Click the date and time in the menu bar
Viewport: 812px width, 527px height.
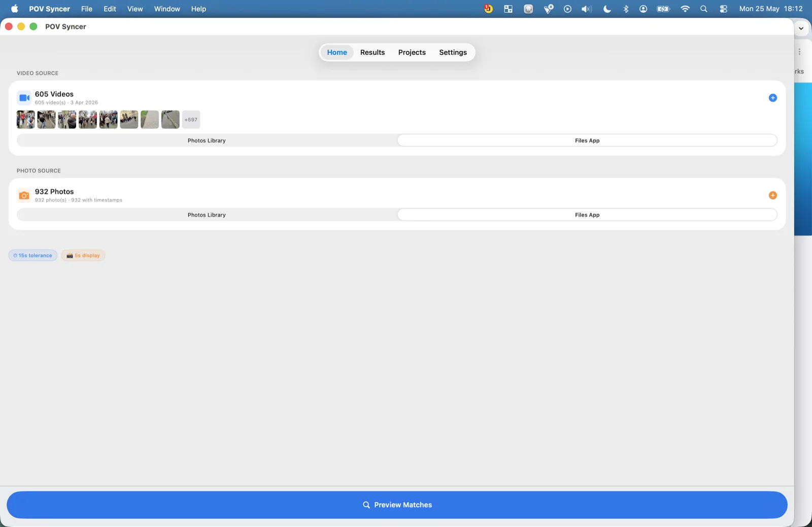(x=771, y=9)
